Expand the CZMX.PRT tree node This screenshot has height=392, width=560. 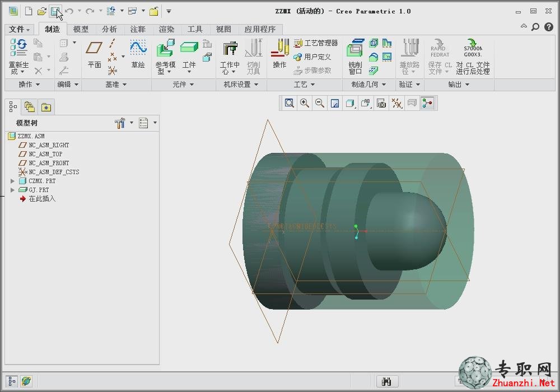(x=12, y=181)
